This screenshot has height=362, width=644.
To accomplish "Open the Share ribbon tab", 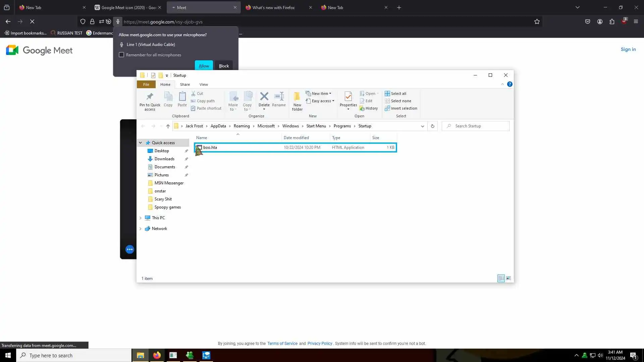I will click(184, 84).
